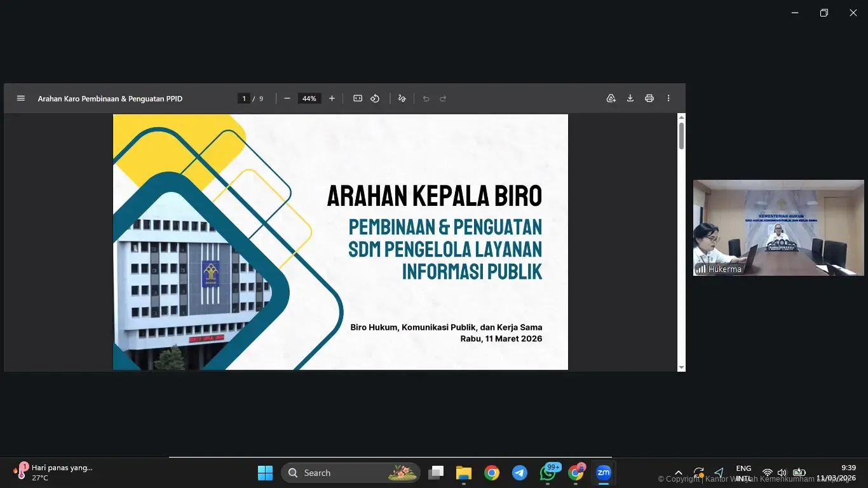The height and width of the screenshot is (488, 868).
Task: Rotate the document counterclockwise
Action: (375, 98)
